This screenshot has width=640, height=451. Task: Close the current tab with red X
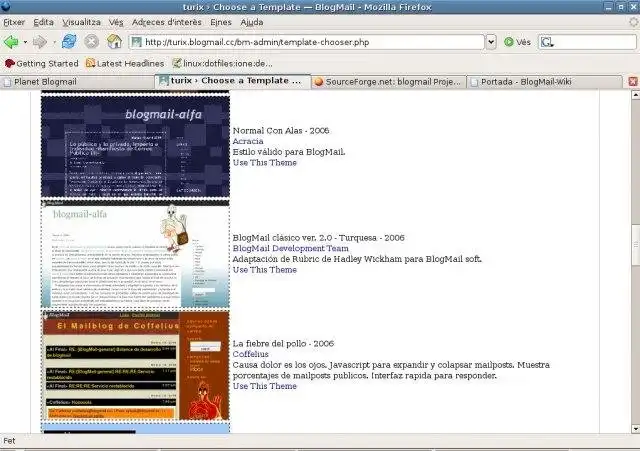(633, 81)
